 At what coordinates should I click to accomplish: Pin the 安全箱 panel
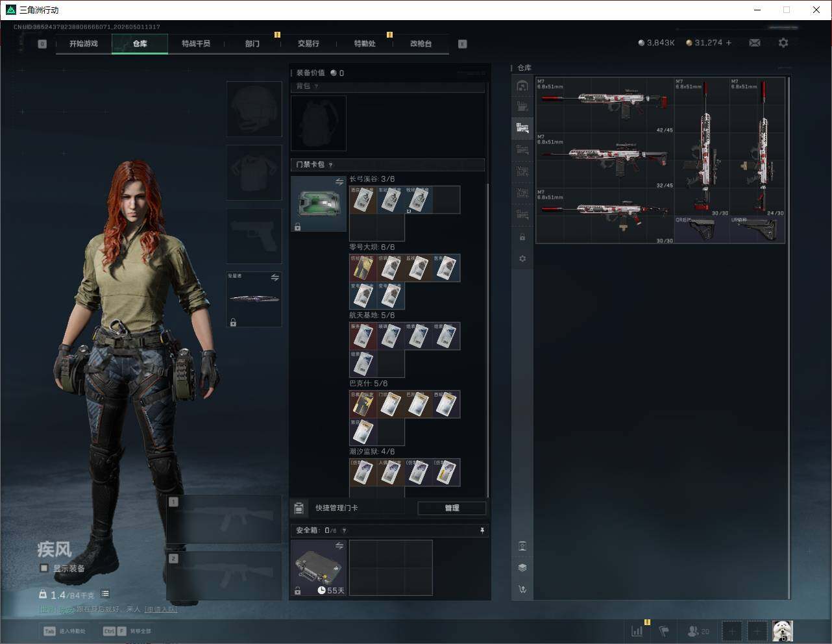tap(482, 530)
